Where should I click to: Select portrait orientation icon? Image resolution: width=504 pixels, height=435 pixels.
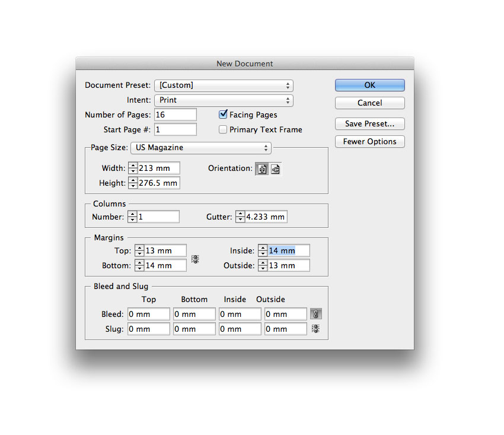pyautogui.click(x=262, y=169)
